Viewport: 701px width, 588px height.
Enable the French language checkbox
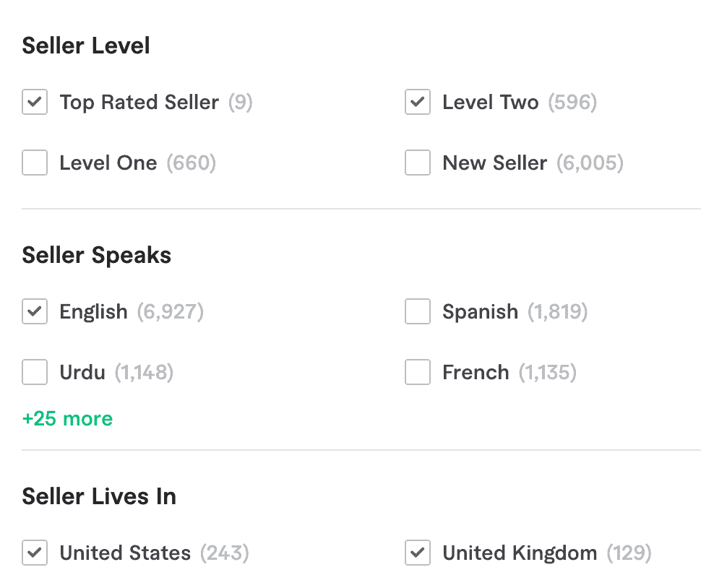coord(418,373)
